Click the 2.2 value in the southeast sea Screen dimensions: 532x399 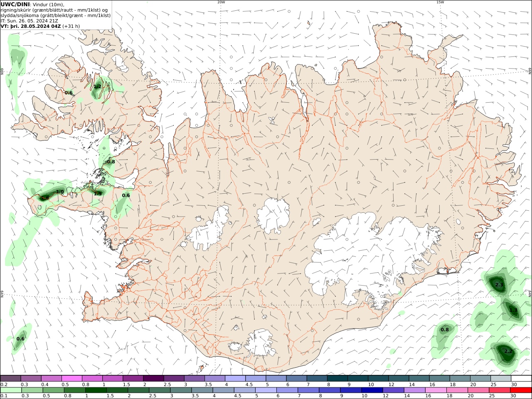click(x=508, y=351)
